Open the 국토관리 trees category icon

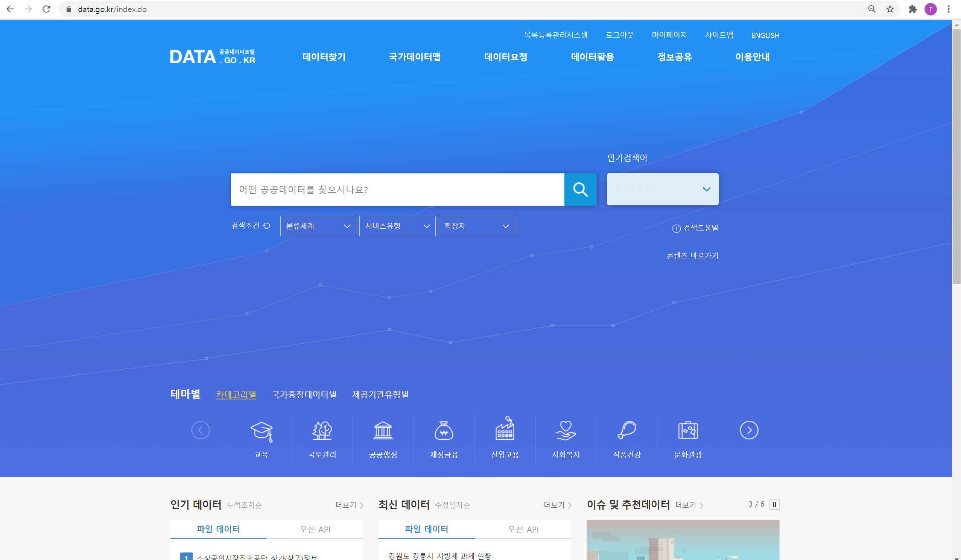(x=322, y=431)
